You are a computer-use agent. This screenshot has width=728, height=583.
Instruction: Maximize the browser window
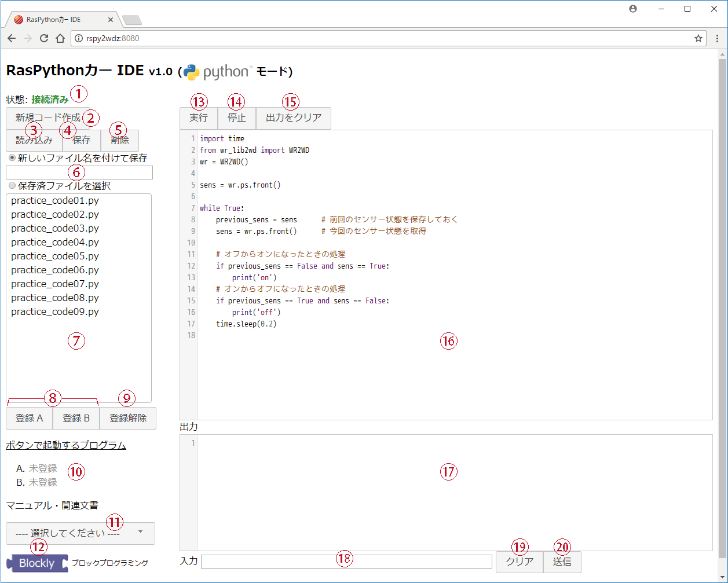pos(687,9)
